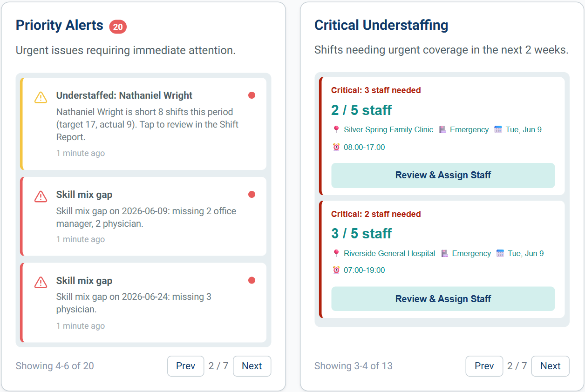This screenshot has height=392, width=585.
Task: Review & Assign Staff for Silver Spring Family Clinic
Action: (443, 176)
